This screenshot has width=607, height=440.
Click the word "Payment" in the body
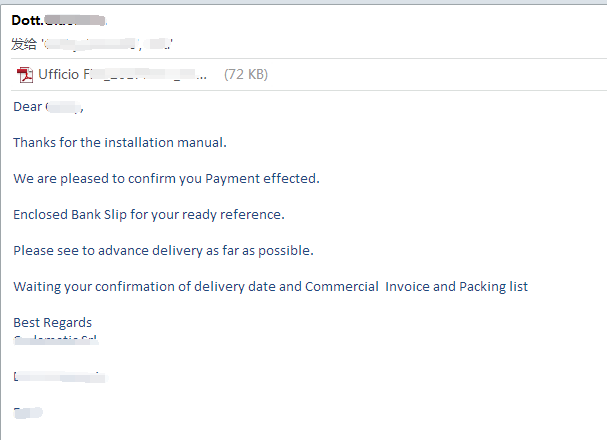(232, 179)
